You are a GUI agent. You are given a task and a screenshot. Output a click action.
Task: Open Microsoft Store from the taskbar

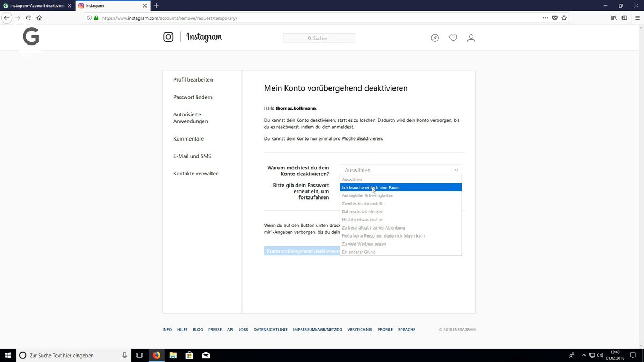(x=189, y=355)
